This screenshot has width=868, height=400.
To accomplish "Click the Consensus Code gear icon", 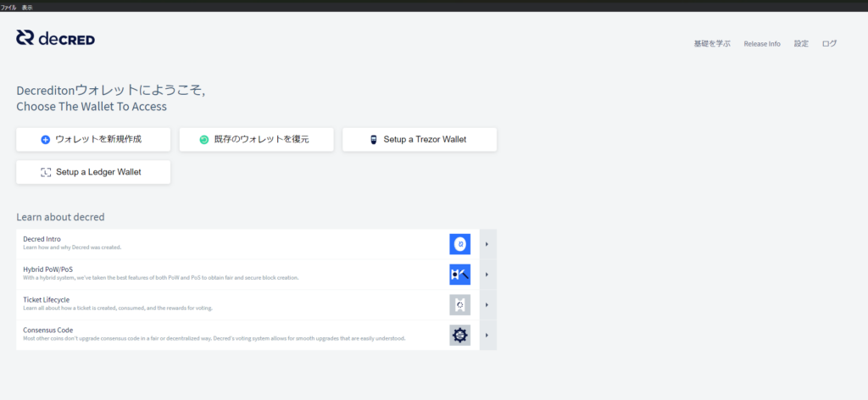I will [x=459, y=336].
